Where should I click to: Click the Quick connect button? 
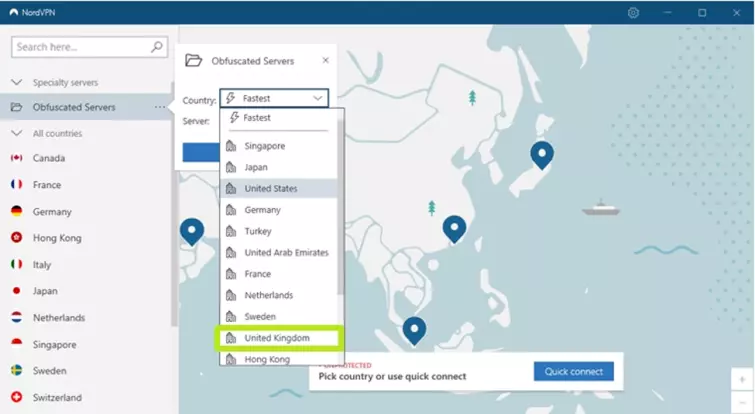coord(573,371)
